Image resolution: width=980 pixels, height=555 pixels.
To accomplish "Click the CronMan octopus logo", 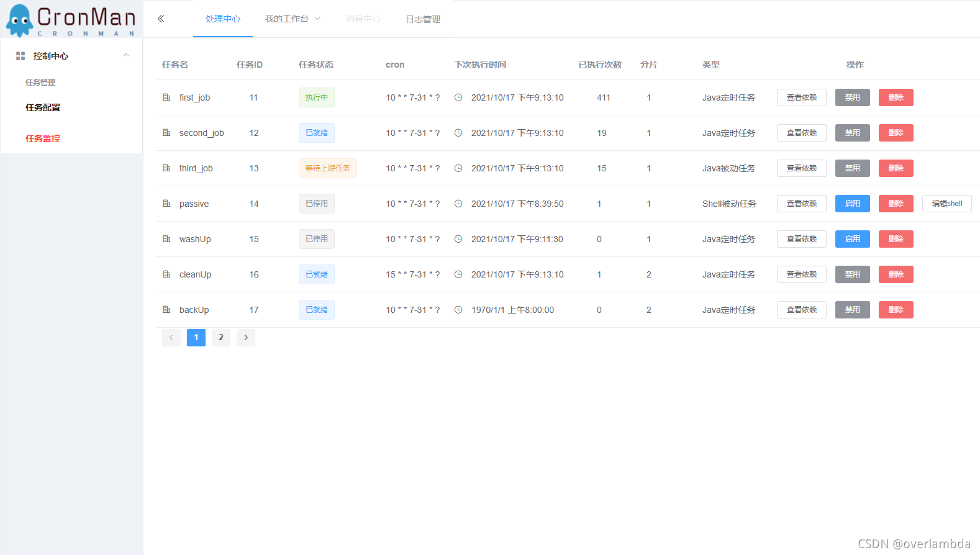I will tap(19, 20).
